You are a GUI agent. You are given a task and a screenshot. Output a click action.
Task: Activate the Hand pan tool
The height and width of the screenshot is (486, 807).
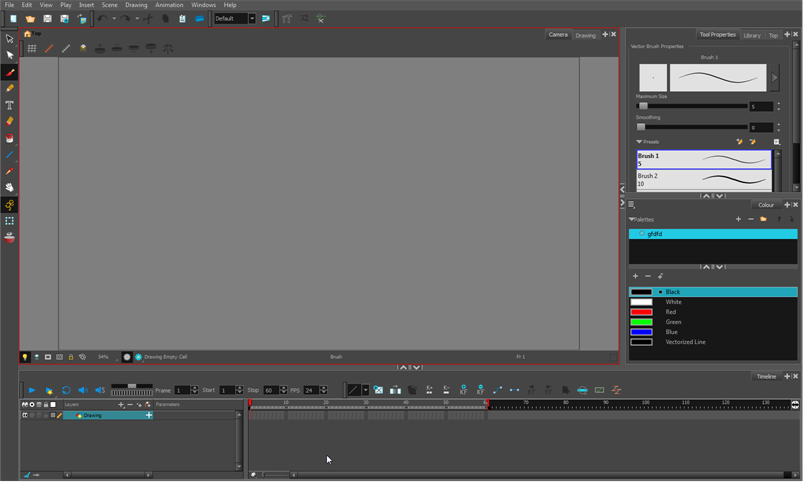tap(10, 187)
